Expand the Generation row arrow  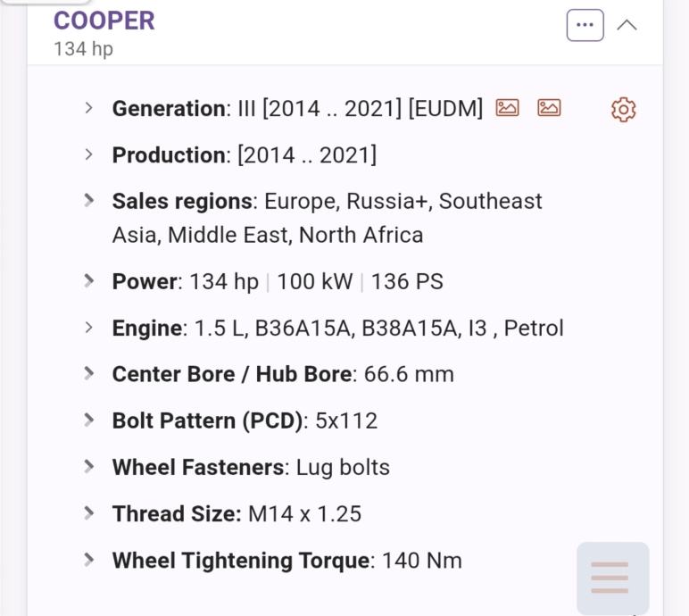coord(88,108)
